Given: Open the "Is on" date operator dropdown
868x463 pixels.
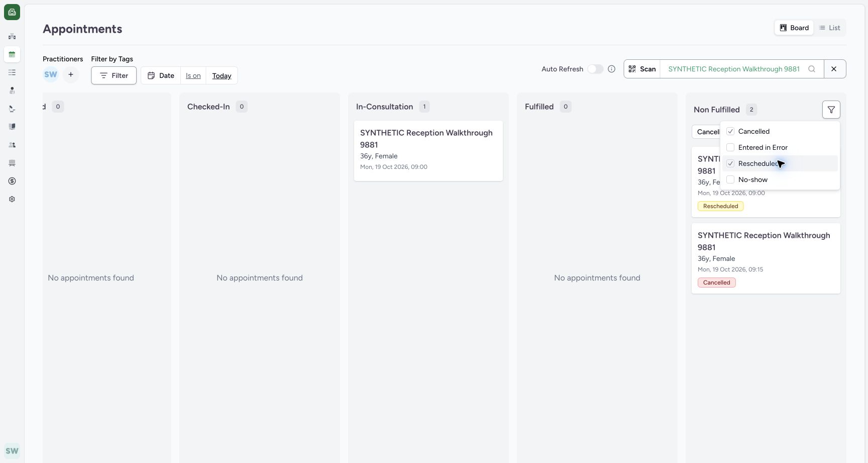Looking at the screenshot, I should pos(193,75).
